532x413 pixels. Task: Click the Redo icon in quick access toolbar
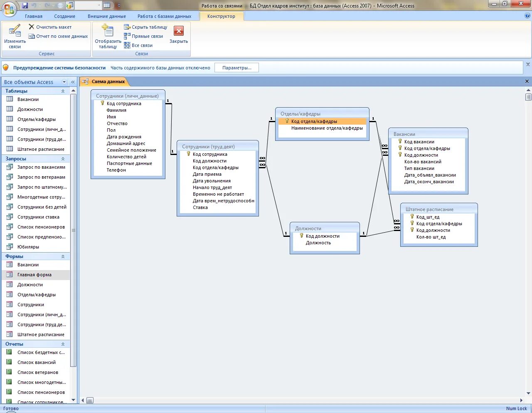[47, 5]
